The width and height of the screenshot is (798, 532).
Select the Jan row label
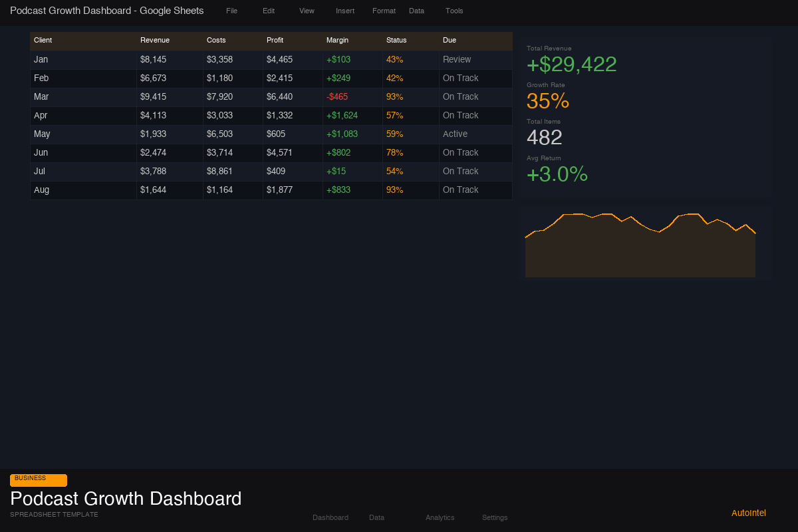click(x=83, y=60)
